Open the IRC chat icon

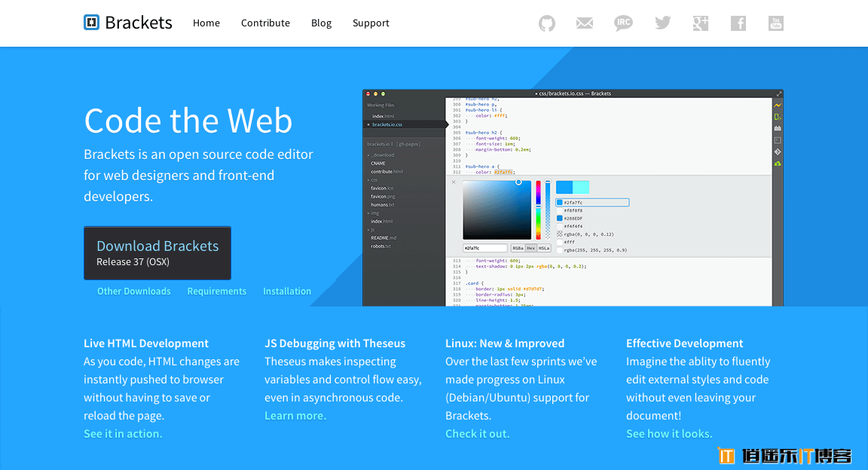(x=623, y=23)
